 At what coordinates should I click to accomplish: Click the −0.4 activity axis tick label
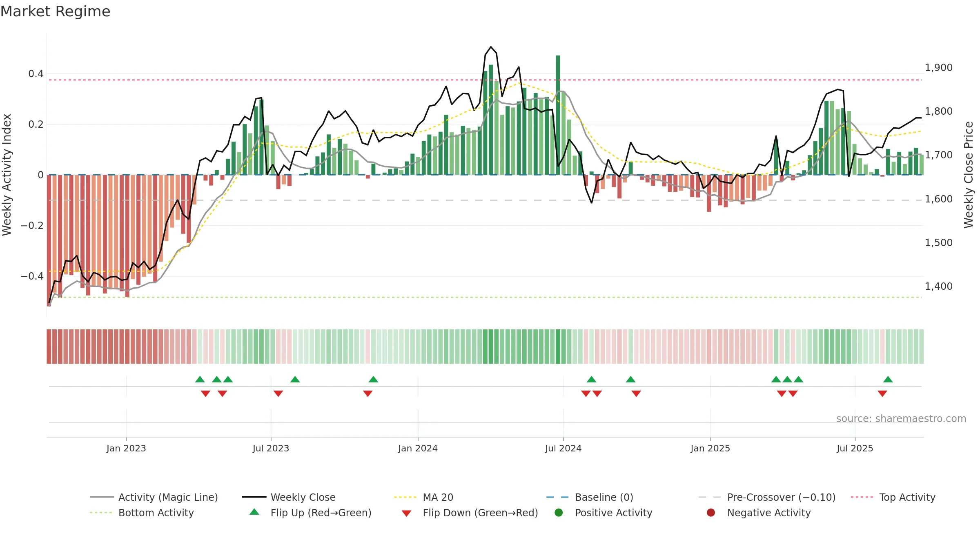[32, 276]
